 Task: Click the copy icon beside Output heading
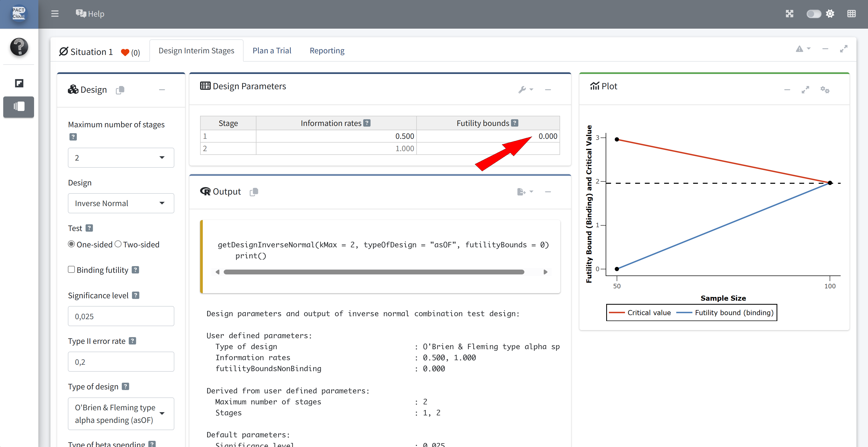point(254,192)
